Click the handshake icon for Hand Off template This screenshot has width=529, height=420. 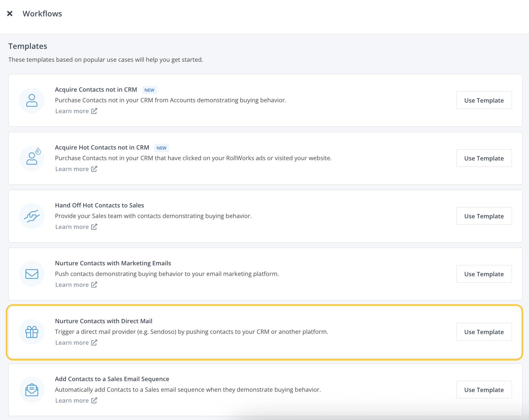pos(32,216)
